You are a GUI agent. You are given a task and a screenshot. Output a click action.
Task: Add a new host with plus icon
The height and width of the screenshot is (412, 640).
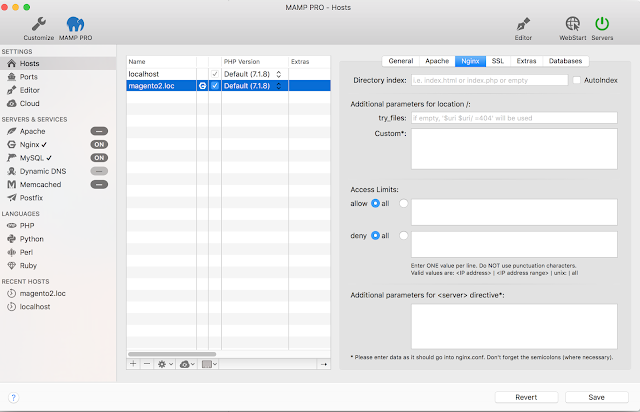pos(133,364)
